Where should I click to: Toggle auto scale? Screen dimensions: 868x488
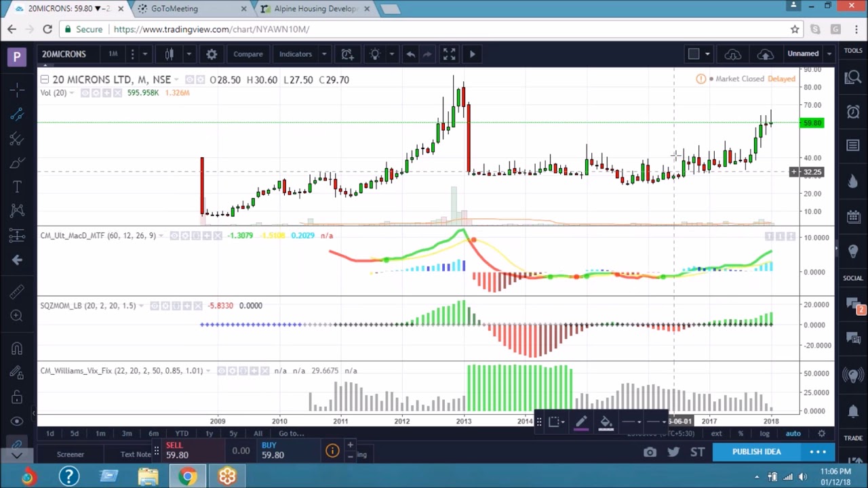(x=793, y=433)
